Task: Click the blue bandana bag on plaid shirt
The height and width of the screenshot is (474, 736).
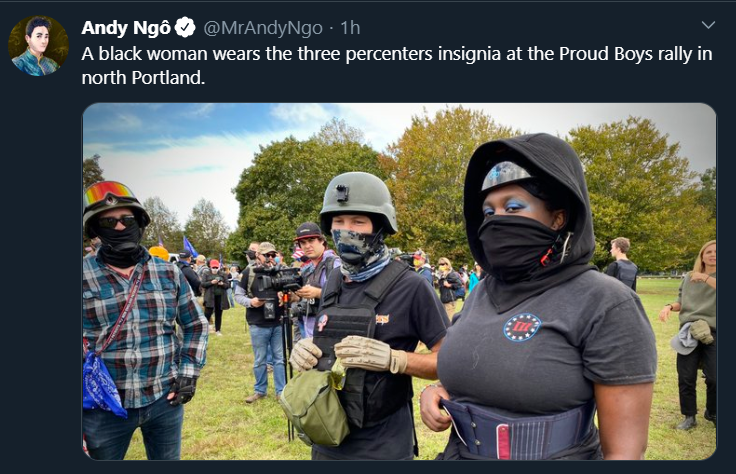Action: (x=102, y=386)
